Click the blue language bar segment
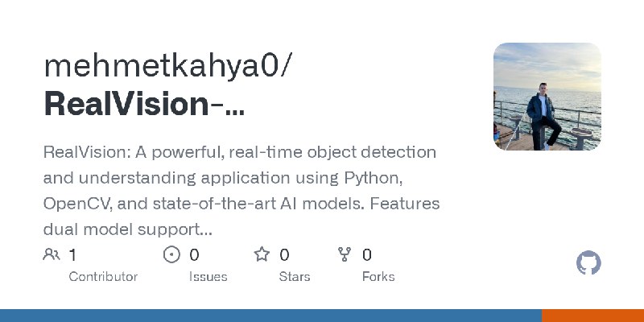 [271, 316]
